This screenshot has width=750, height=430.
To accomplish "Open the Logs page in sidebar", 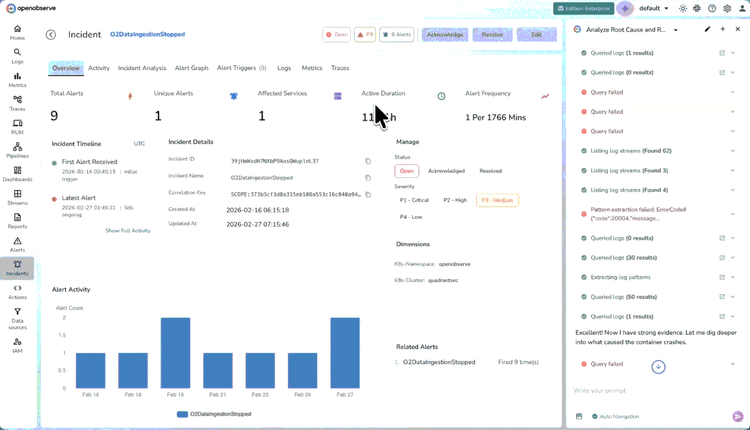I will (17, 55).
